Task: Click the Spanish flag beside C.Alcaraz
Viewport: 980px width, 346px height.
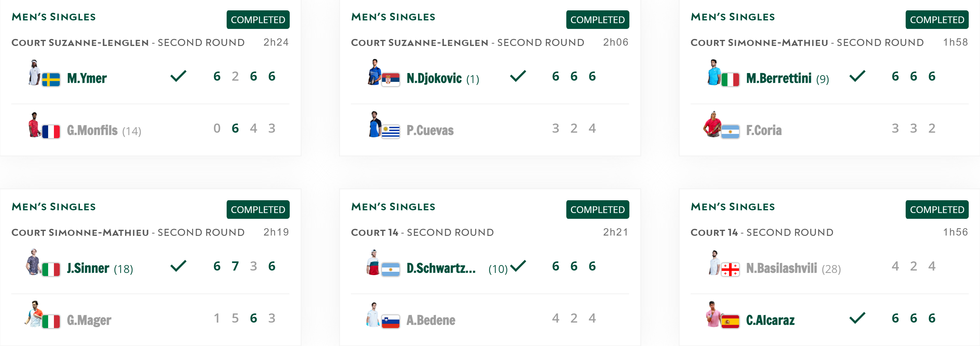Action: (x=730, y=322)
